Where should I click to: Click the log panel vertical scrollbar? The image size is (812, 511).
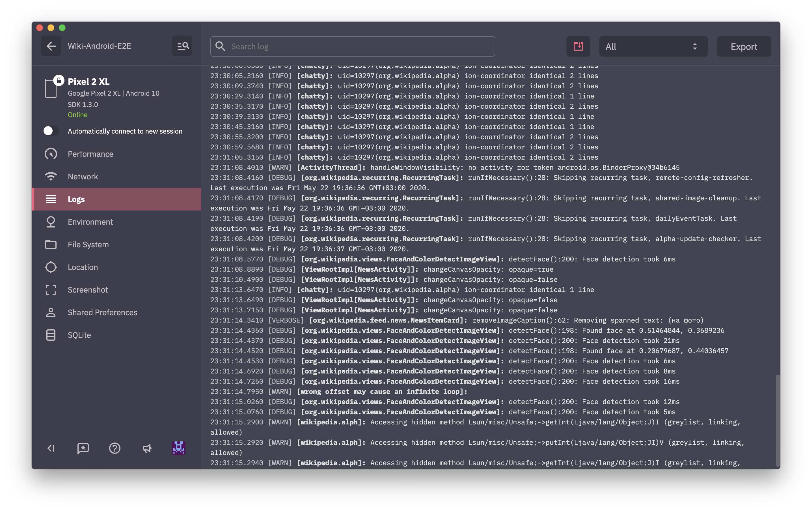point(778,420)
